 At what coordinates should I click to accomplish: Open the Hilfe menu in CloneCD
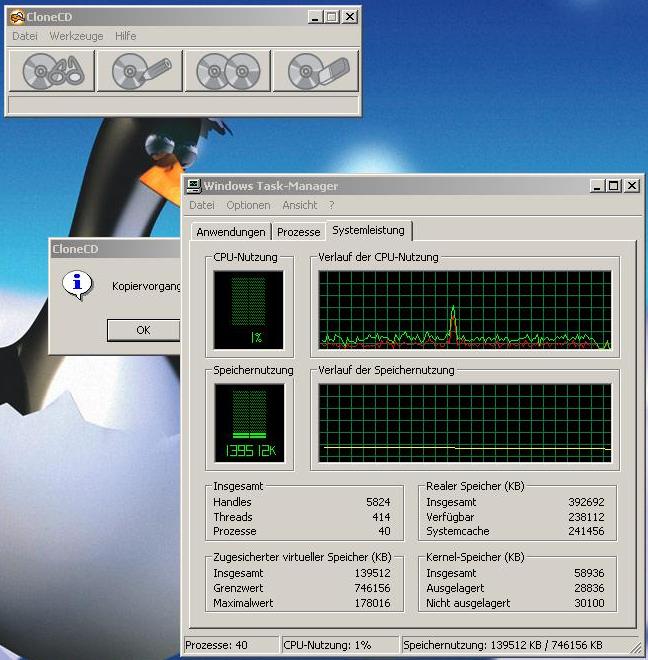(x=125, y=36)
